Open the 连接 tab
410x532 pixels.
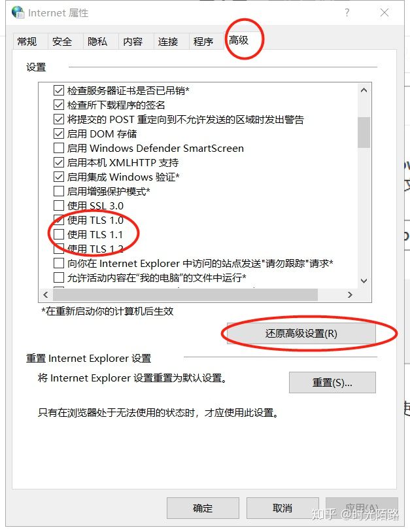pyautogui.click(x=168, y=42)
